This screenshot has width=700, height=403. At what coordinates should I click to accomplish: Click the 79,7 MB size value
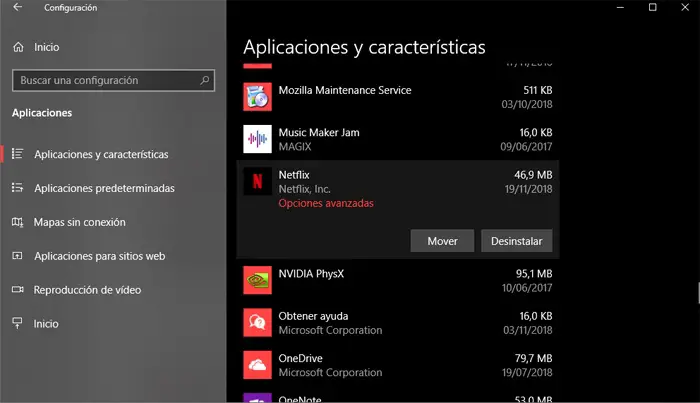click(533, 358)
